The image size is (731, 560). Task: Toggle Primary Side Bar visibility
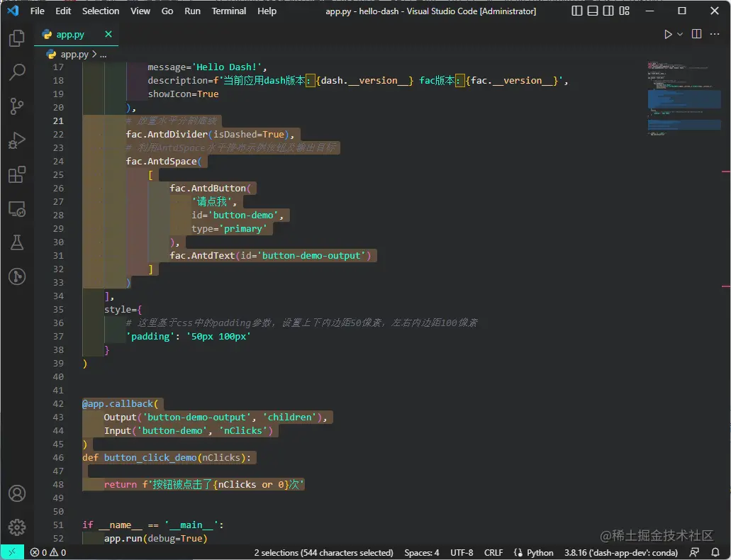[x=577, y=10]
